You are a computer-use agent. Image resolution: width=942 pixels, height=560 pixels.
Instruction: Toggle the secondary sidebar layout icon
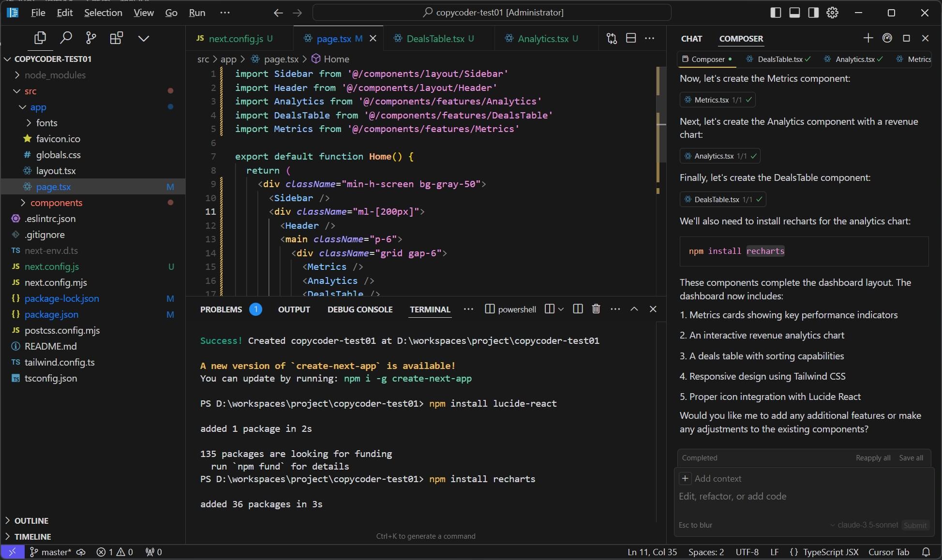813,13
